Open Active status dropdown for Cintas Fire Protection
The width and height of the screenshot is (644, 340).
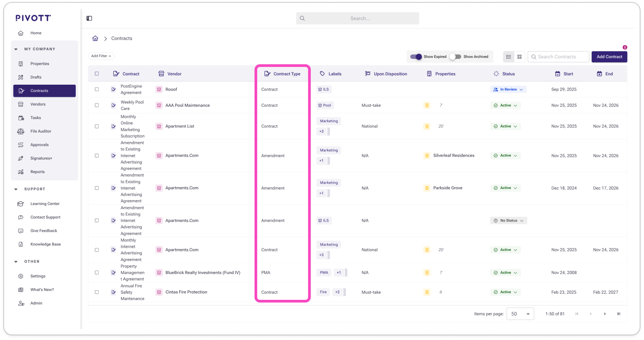pos(506,292)
